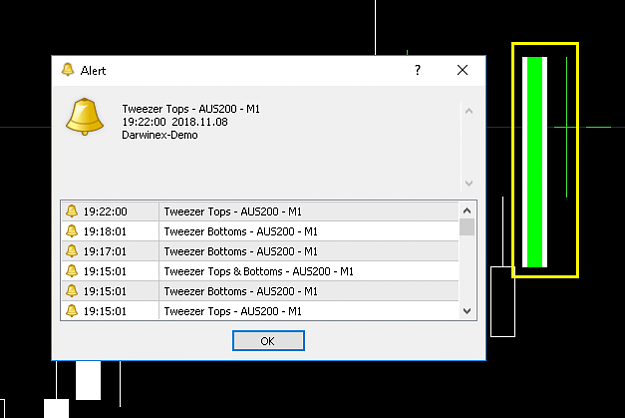The height and width of the screenshot is (418, 625).
Task: Click message area scroll down arrow
Action: pyautogui.click(x=469, y=183)
